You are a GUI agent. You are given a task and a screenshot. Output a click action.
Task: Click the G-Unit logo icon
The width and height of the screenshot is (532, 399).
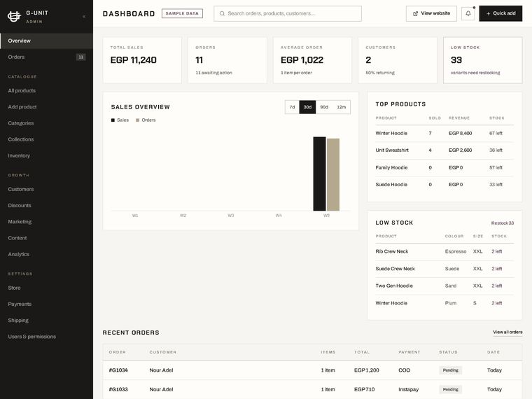pyautogui.click(x=14, y=16)
